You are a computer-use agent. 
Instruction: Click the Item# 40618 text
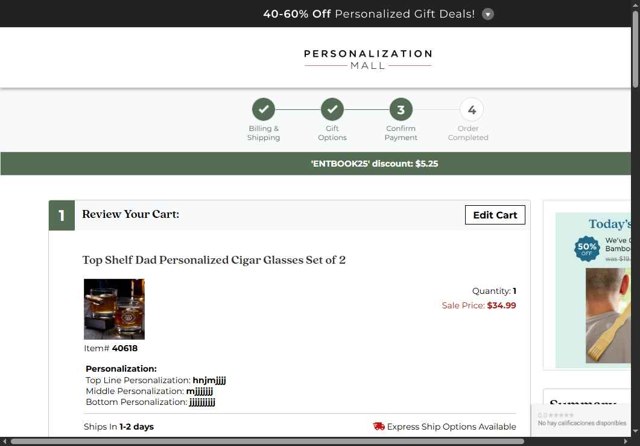click(111, 348)
